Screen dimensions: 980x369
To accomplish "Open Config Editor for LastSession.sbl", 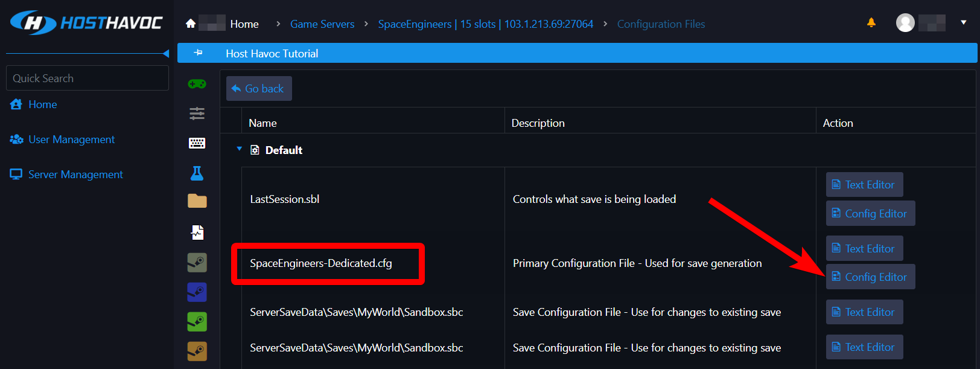I will [x=870, y=214].
